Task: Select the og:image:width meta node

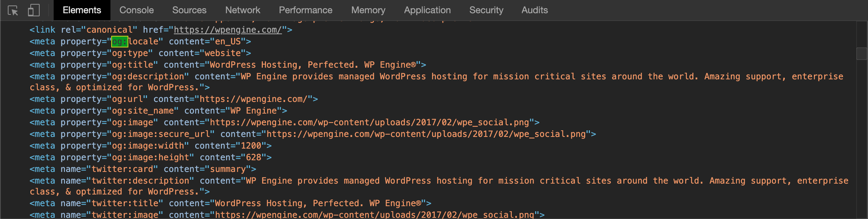Action: tap(150, 146)
